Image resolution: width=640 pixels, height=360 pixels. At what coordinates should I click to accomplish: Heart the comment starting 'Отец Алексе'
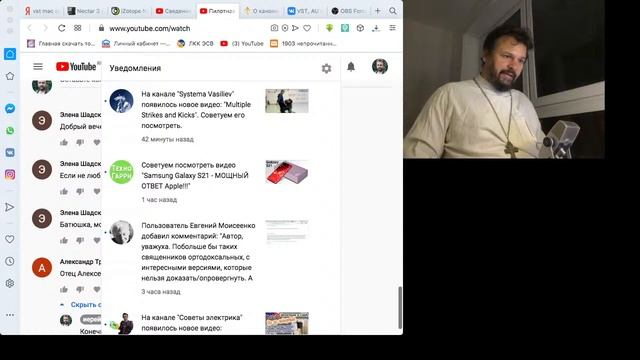pos(97,289)
